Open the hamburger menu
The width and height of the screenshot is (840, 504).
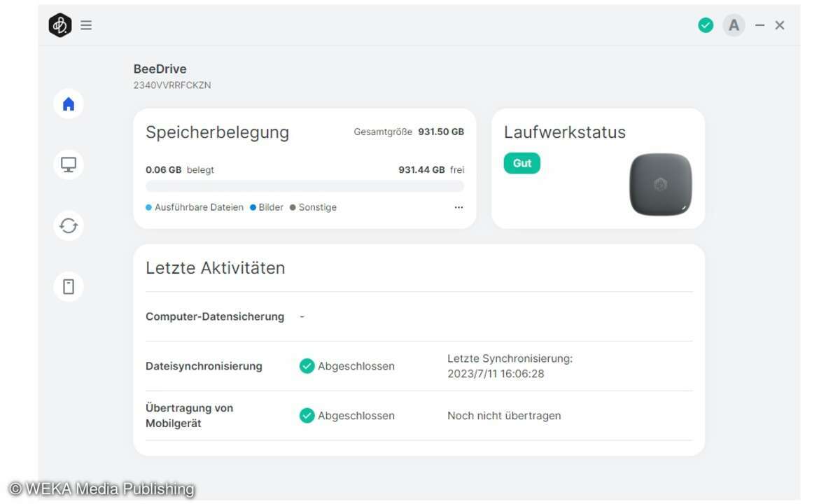pos(86,25)
